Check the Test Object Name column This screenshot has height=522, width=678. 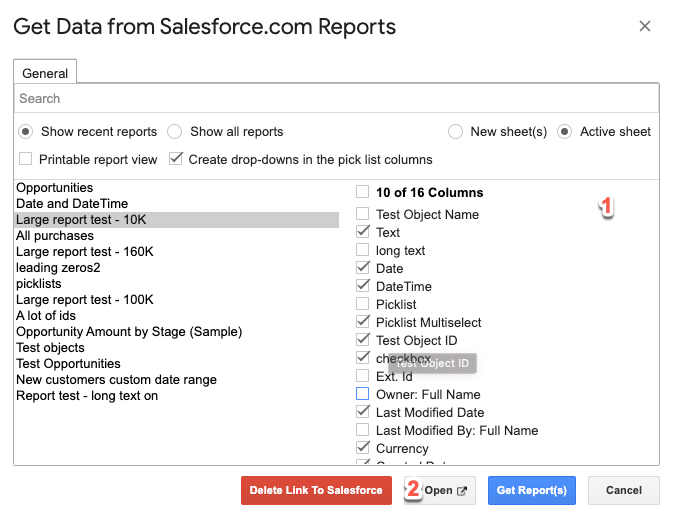tap(362, 214)
